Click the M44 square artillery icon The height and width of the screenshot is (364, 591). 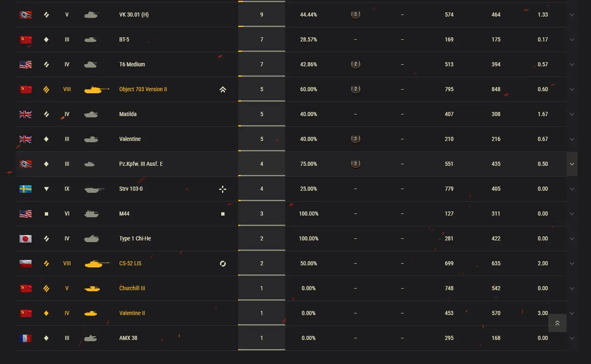223,214
